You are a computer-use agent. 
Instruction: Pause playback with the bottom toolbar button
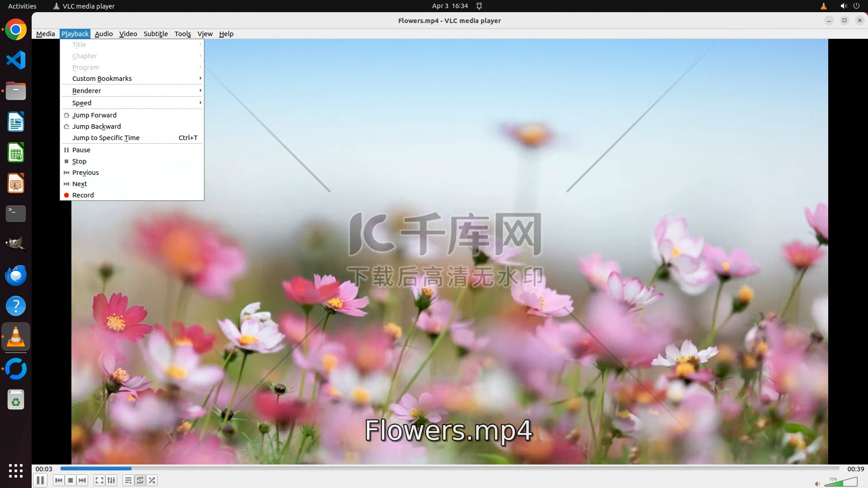(x=40, y=480)
